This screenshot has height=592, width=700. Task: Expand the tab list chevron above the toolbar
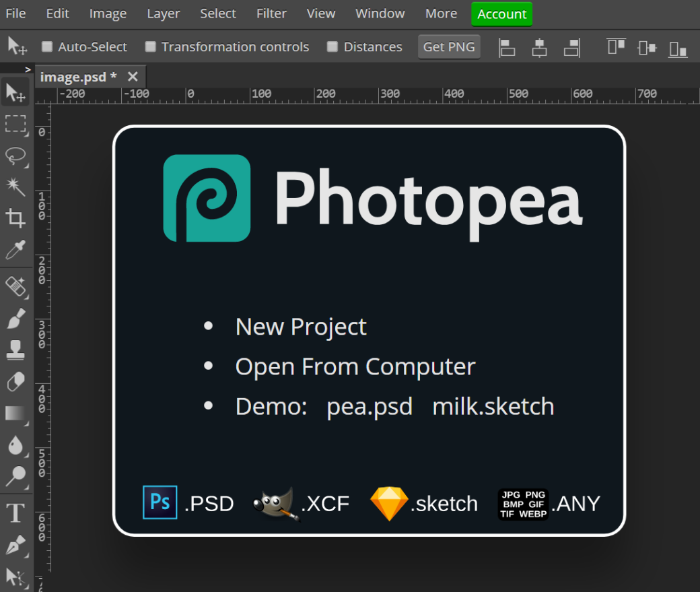28,68
